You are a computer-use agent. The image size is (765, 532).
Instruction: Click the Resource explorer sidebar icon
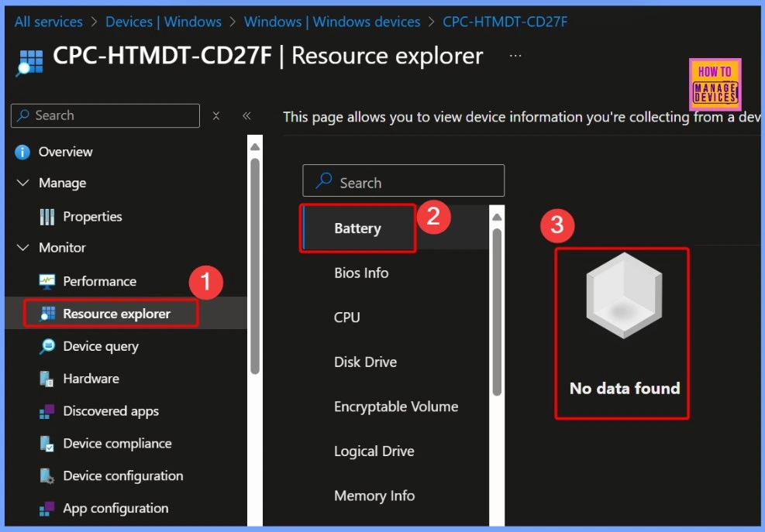tap(47, 314)
